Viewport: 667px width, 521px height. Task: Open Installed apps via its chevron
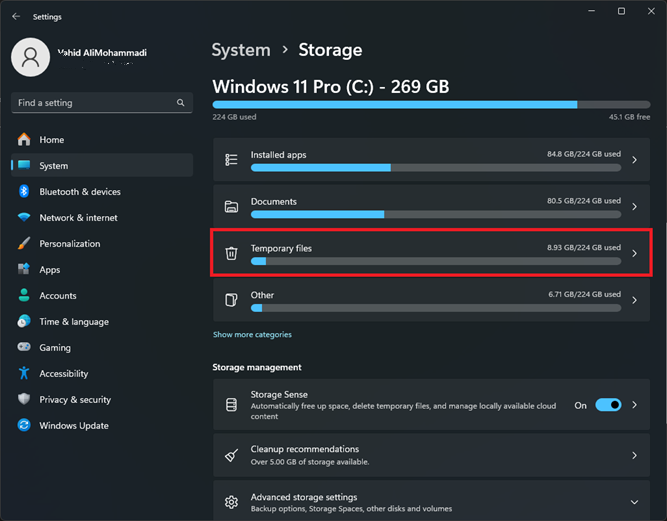pyautogui.click(x=634, y=160)
